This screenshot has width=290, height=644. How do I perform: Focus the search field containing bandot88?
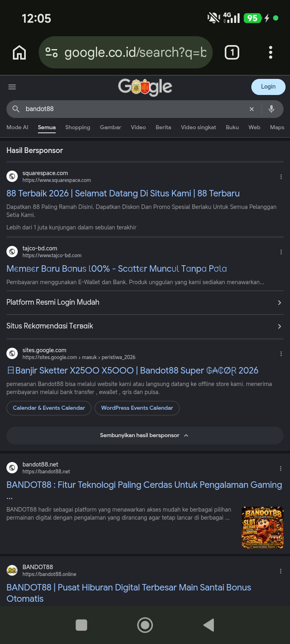[x=133, y=109]
